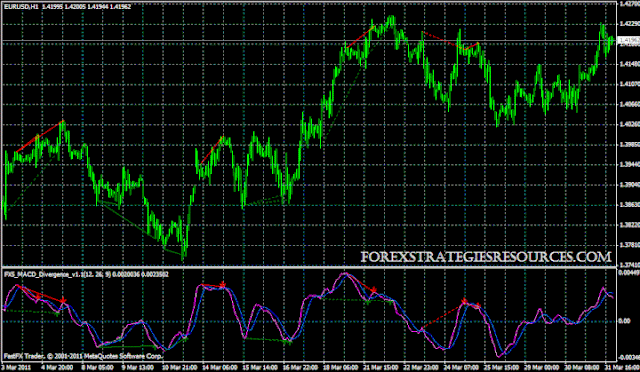Click the '25 Mar 15:00' time axis label
Viewport: 640px width, 372px height.
pyautogui.click(x=502, y=367)
